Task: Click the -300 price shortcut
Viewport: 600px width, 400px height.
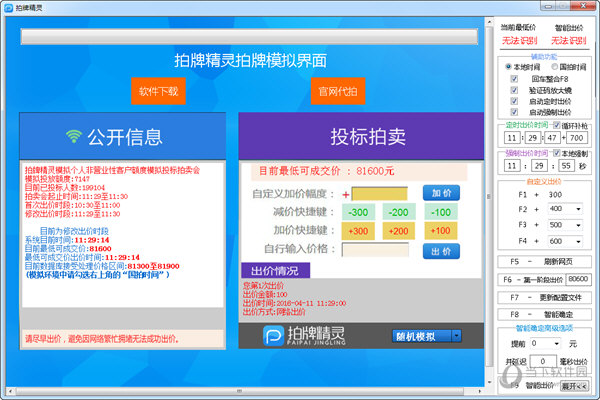Action: (x=358, y=212)
